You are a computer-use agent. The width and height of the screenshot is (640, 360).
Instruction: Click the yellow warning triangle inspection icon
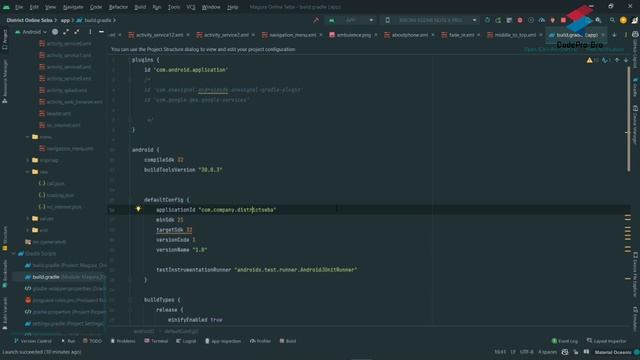pyautogui.click(x=589, y=60)
